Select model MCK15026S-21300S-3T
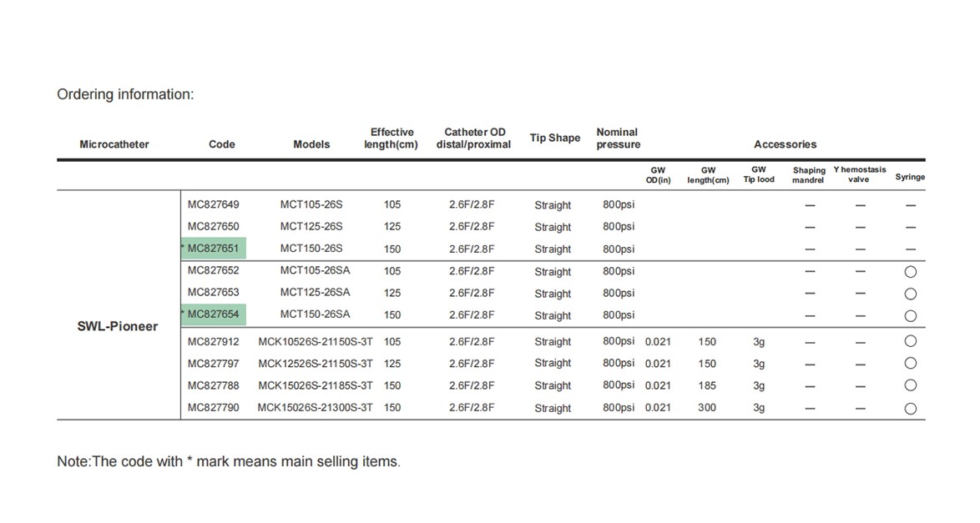 tap(316, 408)
